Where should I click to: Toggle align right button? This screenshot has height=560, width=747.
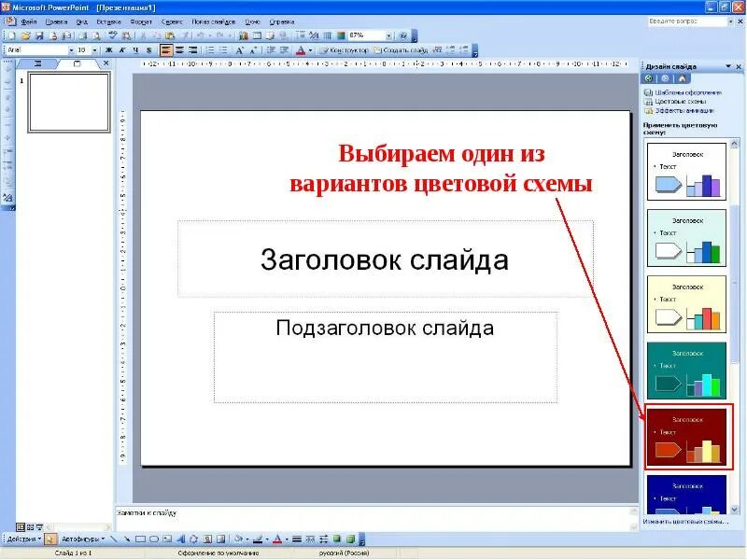click(193, 50)
